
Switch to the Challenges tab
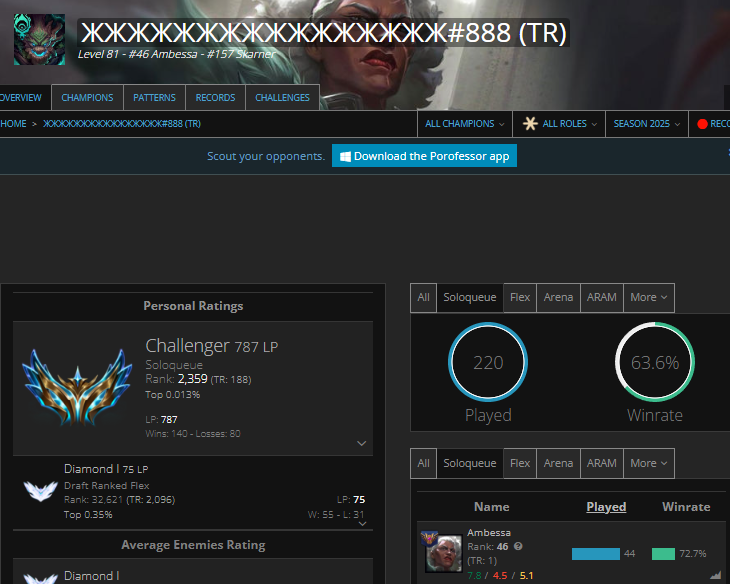coord(282,98)
